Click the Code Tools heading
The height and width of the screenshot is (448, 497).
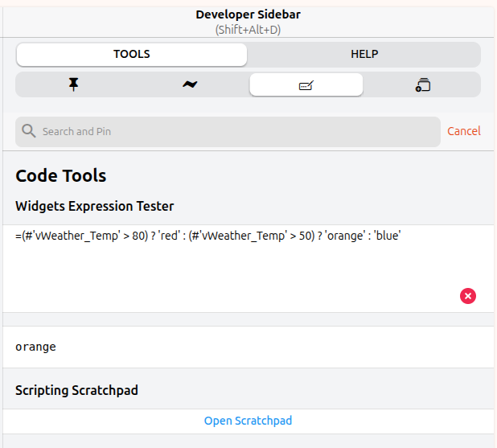point(61,175)
